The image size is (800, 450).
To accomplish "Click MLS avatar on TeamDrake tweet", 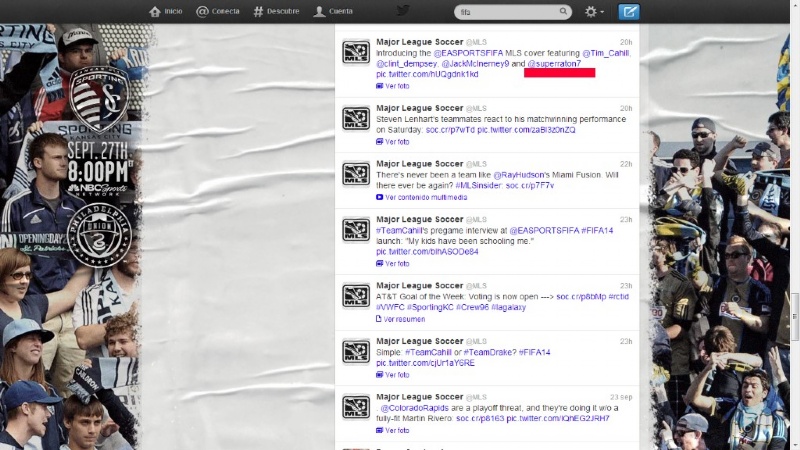I will pos(356,352).
